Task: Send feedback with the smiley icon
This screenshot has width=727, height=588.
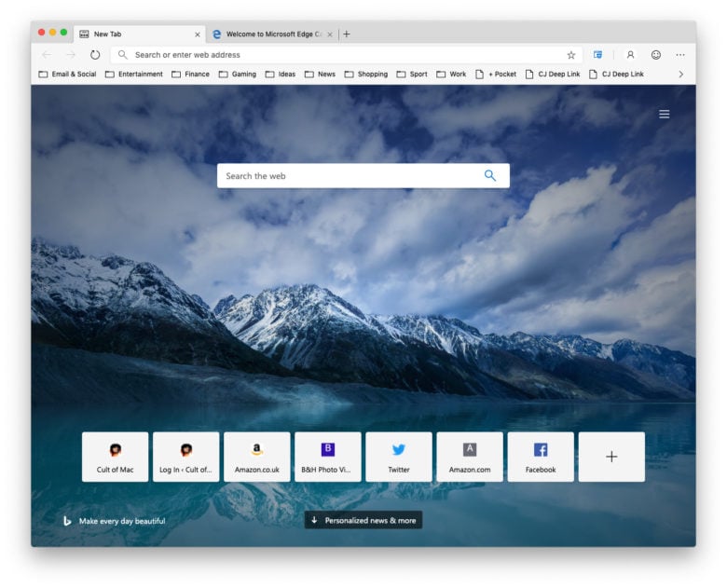Action: click(x=656, y=55)
